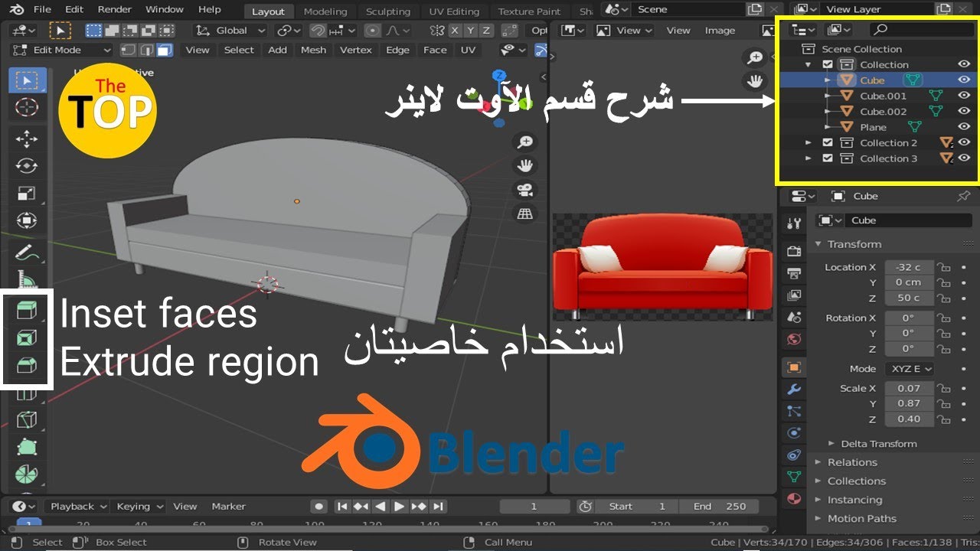Expand Collection 3 in outliner

pos(808,158)
